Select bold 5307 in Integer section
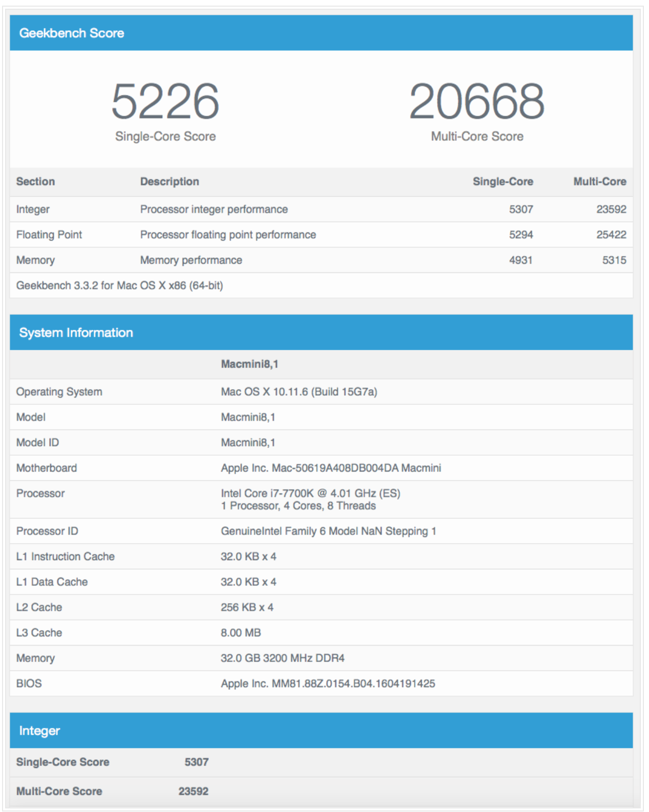The width and height of the screenshot is (649, 812). [x=197, y=762]
